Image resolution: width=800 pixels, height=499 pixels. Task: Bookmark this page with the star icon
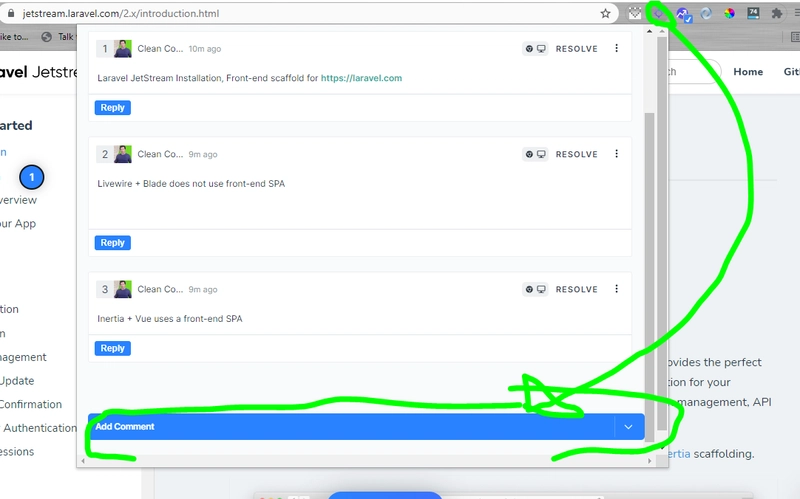click(605, 14)
